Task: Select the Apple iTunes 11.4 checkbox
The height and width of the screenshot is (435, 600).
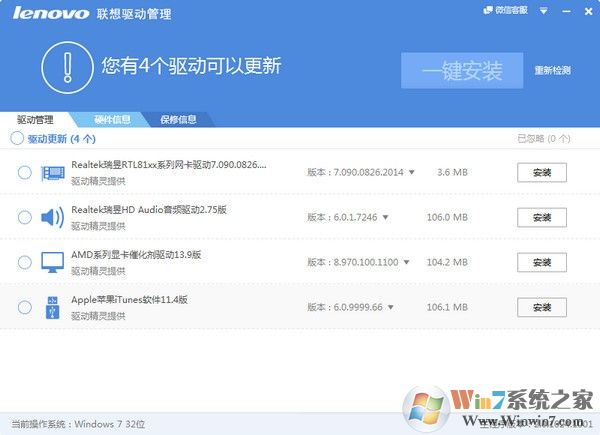Action: pyautogui.click(x=25, y=307)
